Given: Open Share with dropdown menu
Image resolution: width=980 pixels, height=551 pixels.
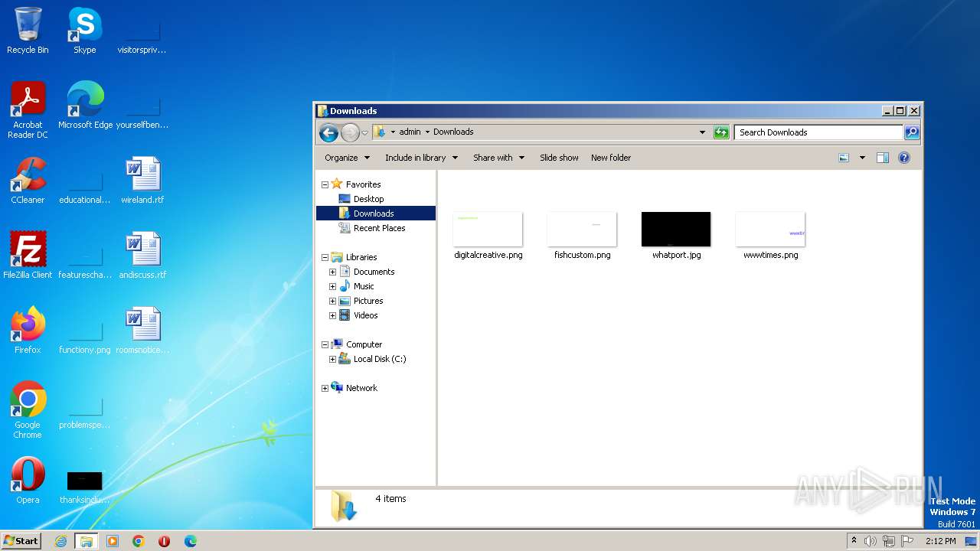Looking at the screenshot, I should (498, 158).
